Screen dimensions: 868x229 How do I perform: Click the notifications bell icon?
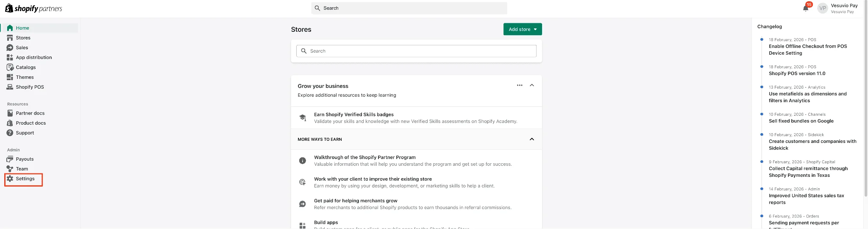coord(806,8)
